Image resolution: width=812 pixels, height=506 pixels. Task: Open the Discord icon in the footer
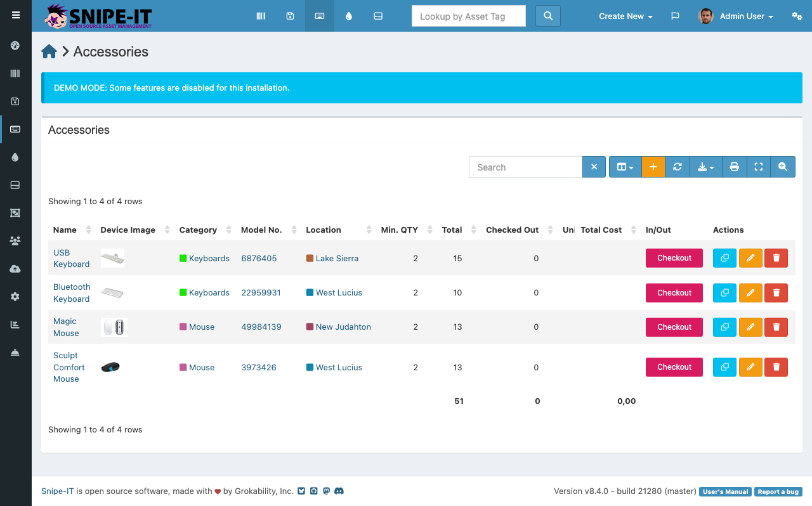click(339, 491)
